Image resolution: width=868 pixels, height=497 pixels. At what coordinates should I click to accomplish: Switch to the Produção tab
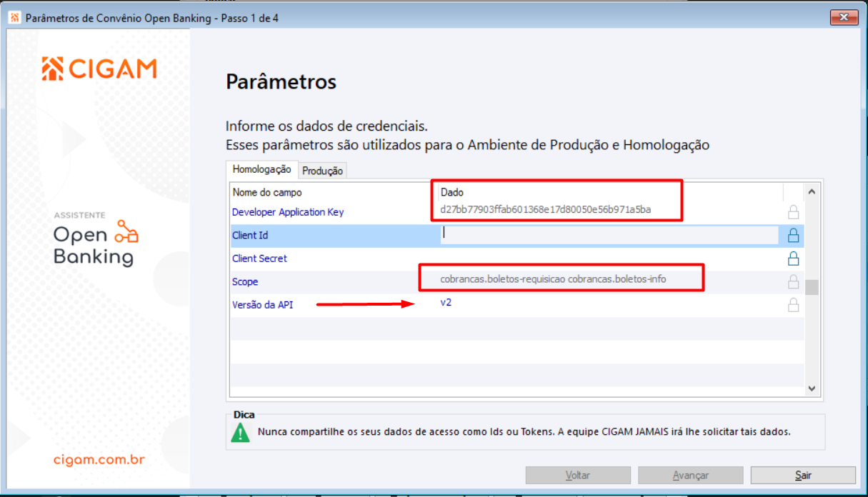(323, 171)
